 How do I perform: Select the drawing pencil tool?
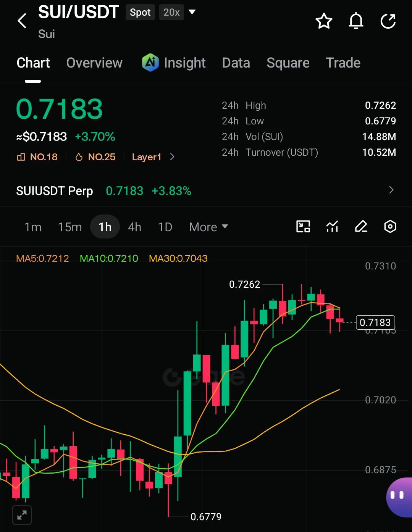coord(361,227)
